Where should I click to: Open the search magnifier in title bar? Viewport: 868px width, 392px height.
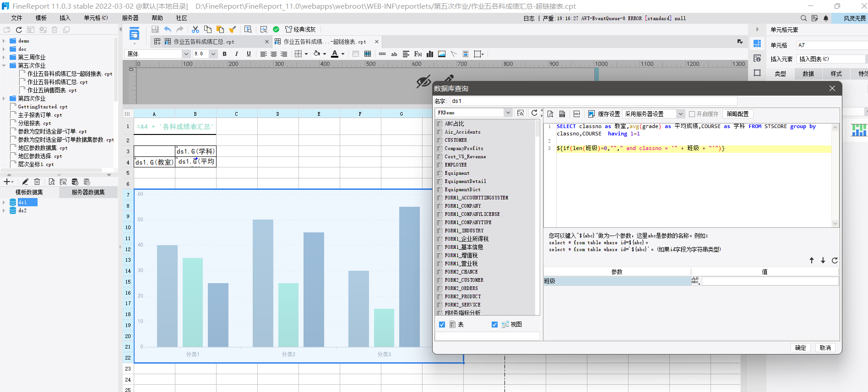[x=803, y=18]
